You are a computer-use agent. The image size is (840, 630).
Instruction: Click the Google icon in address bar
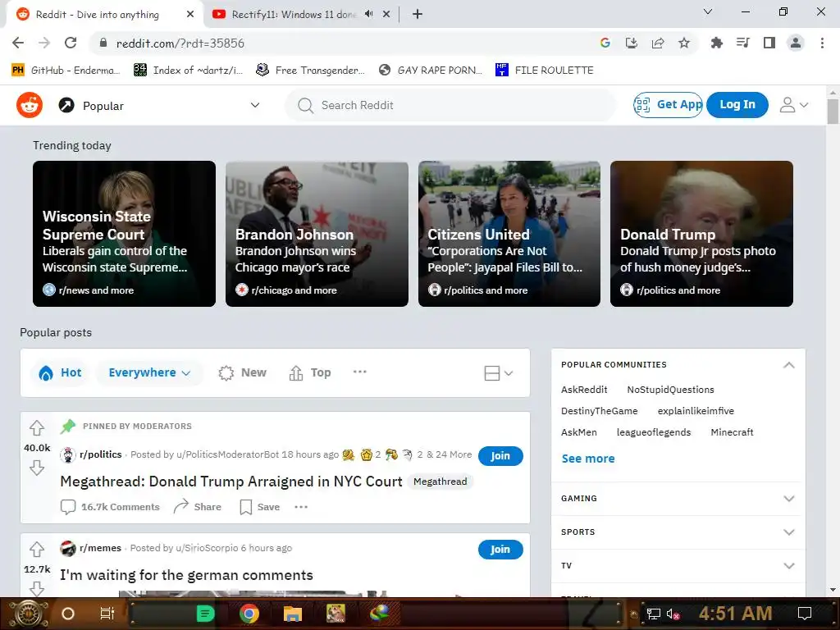[x=605, y=43]
